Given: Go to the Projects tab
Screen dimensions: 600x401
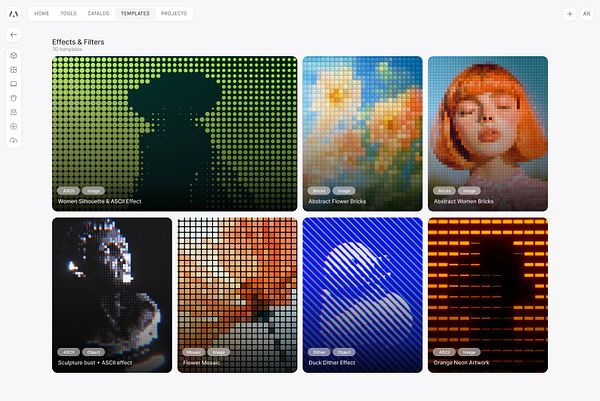Looking at the screenshot, I should tap(174, 13).
